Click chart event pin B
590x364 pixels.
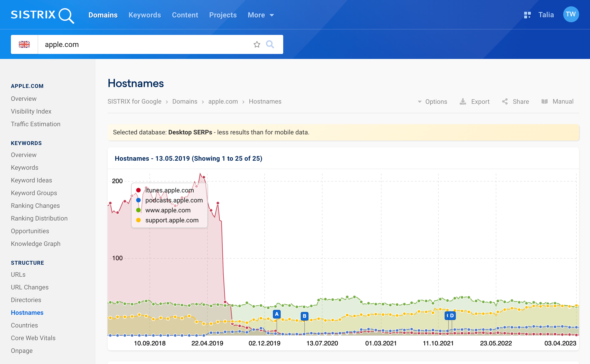304,316
